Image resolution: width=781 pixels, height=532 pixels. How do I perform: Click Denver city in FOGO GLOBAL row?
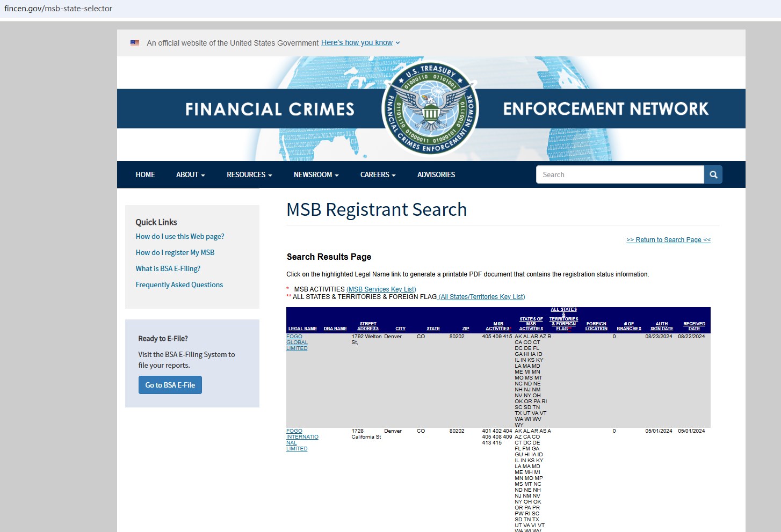click(393, 337)
